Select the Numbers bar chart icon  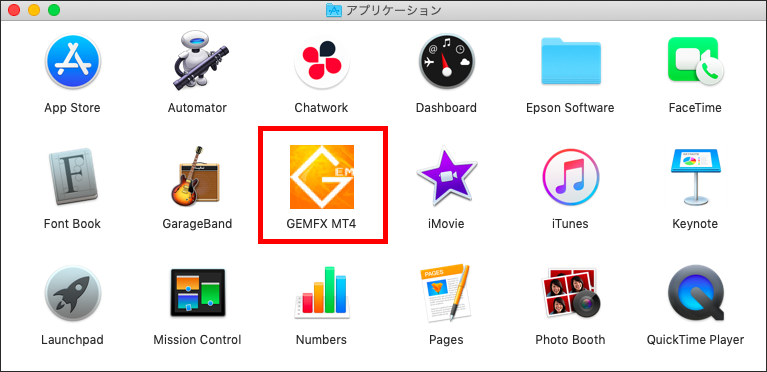[x=321, y=293]
